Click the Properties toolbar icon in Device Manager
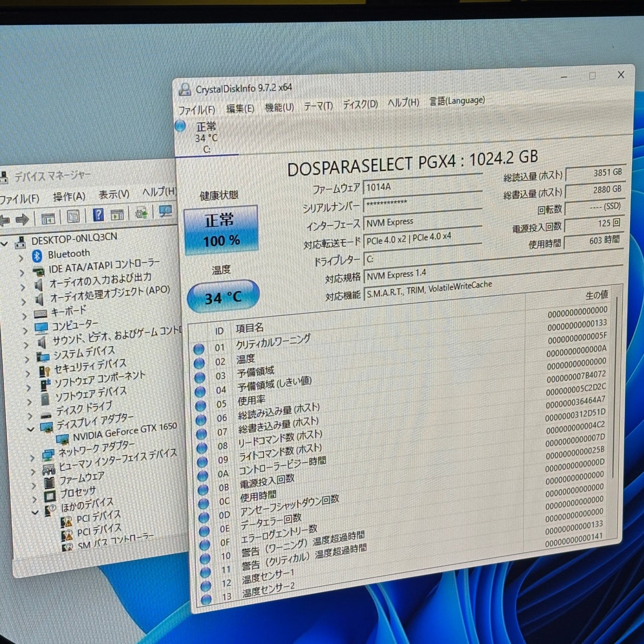644x644 pixels. tap(72, 215)
